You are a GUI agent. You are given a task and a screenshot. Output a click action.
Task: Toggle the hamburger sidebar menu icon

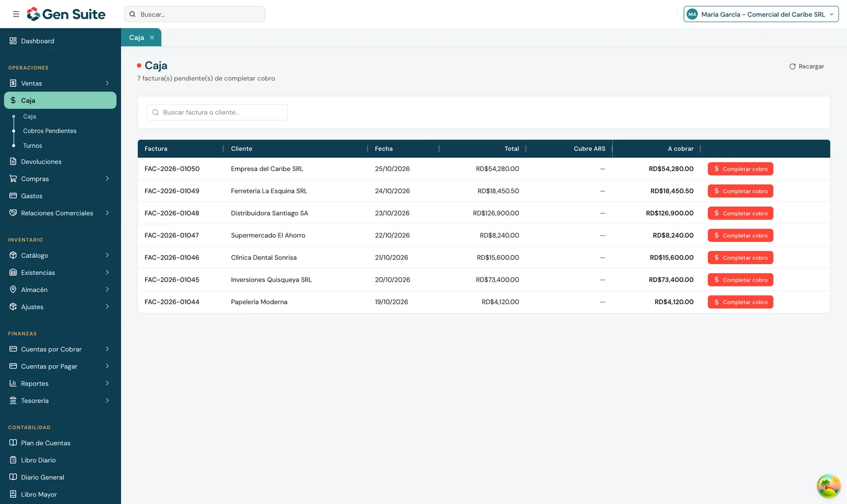coord(16,14)
